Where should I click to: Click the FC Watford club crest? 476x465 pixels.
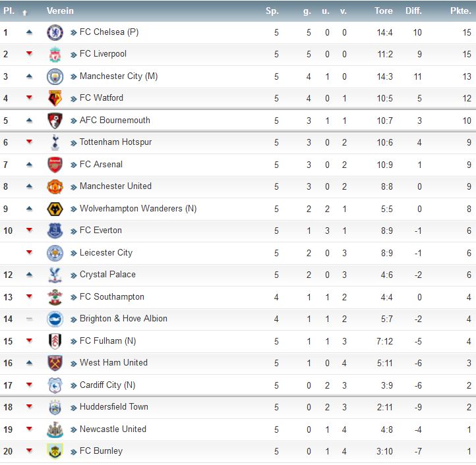[x=55, y=98]
